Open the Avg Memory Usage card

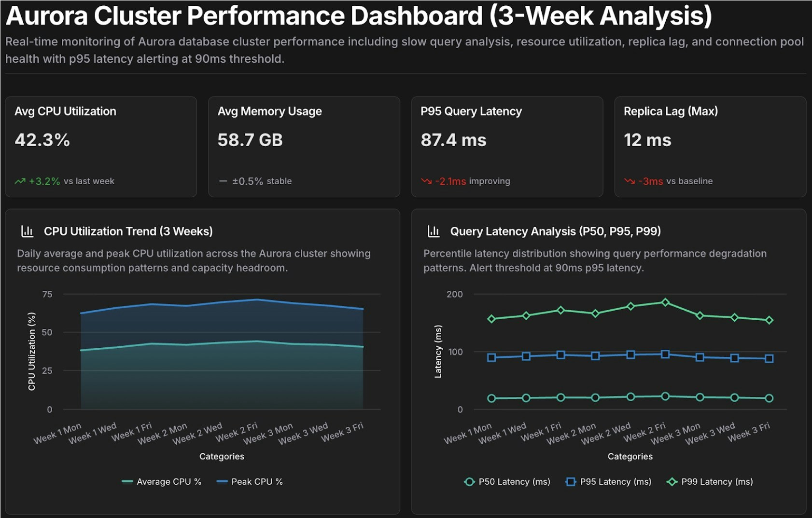(x=304, y=145)
